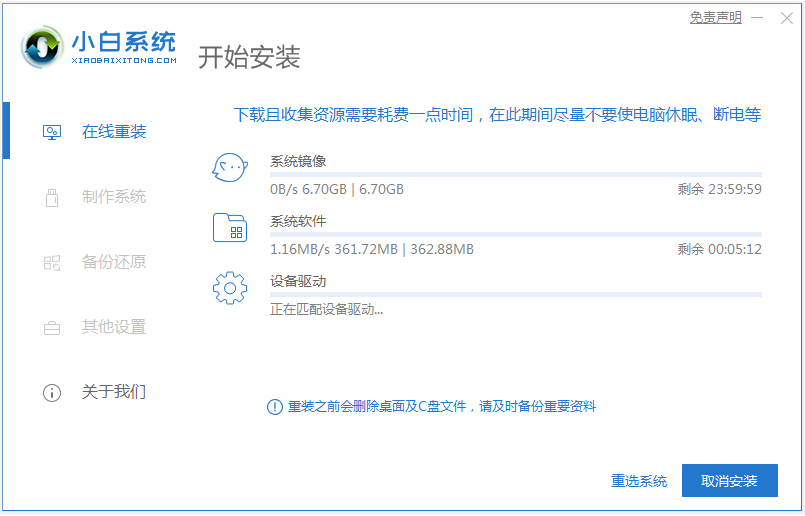805x516 pixels.
Task: Click the 系统镜像 face icon
Action: coord(230,167)
